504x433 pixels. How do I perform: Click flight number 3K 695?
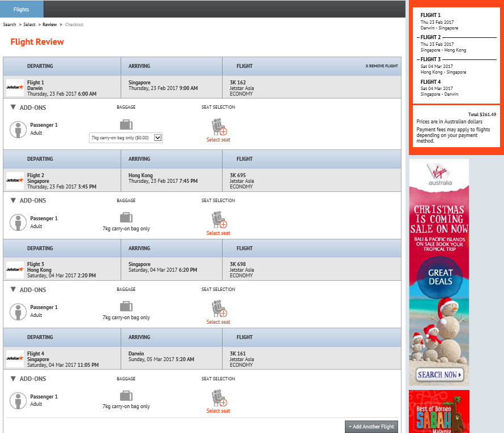pyautogui.click(x=237, y=175)
